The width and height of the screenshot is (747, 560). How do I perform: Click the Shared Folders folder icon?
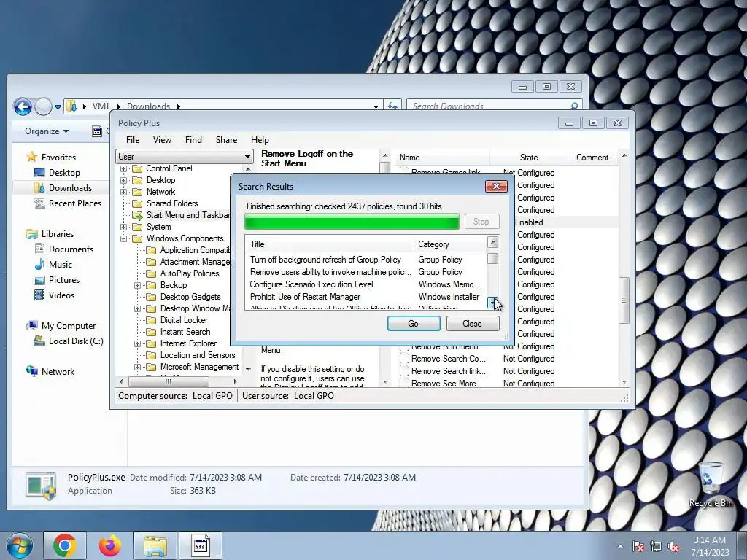click(x=137, y=203)
